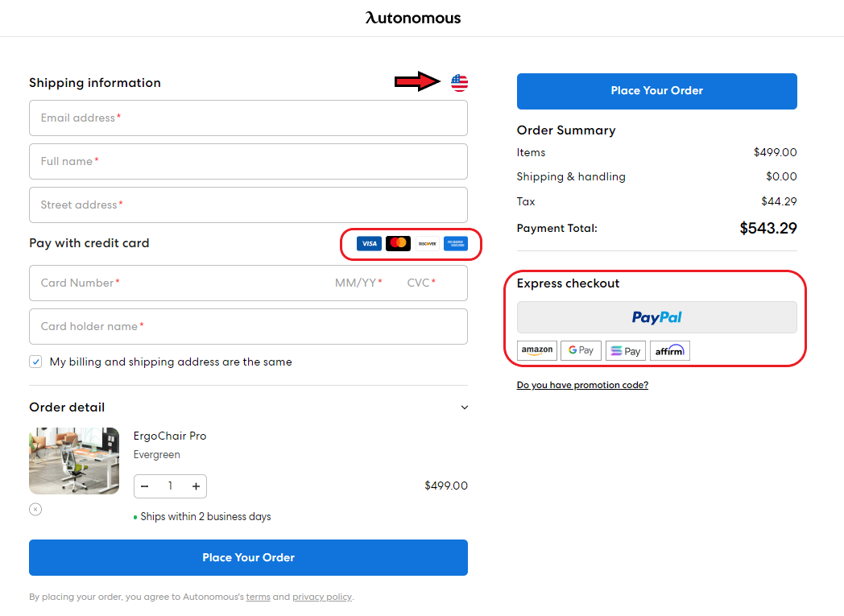
Task: Click the MM/YY expiry field
Action: [358, 283]
